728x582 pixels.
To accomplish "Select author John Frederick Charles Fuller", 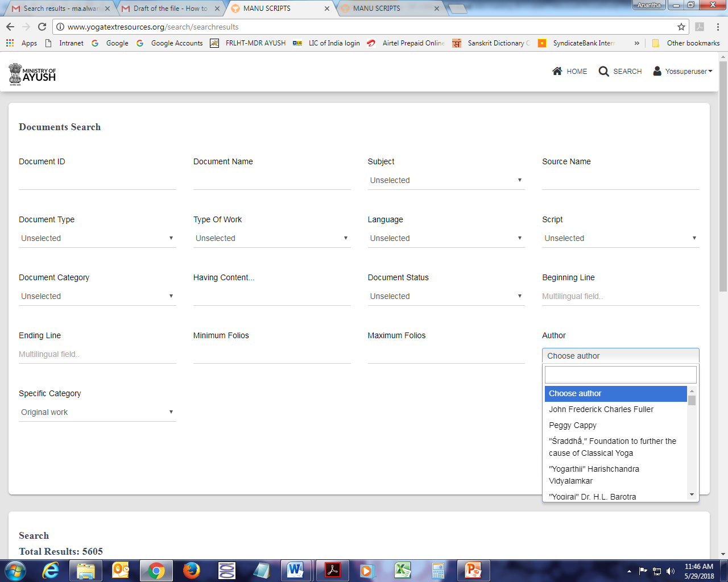I will pos(601,409).
